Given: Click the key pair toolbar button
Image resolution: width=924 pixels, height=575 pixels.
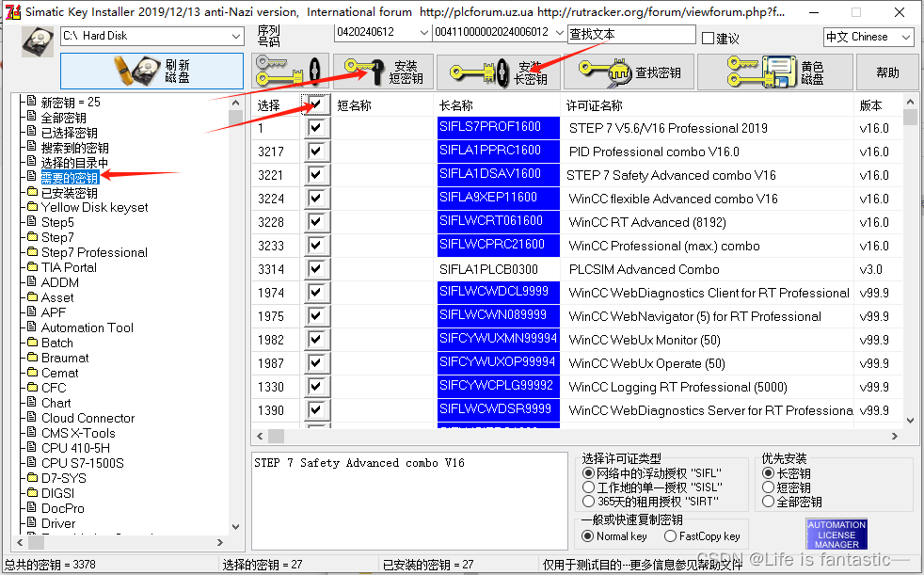Looking at the screenshot, I should (290, 72).
